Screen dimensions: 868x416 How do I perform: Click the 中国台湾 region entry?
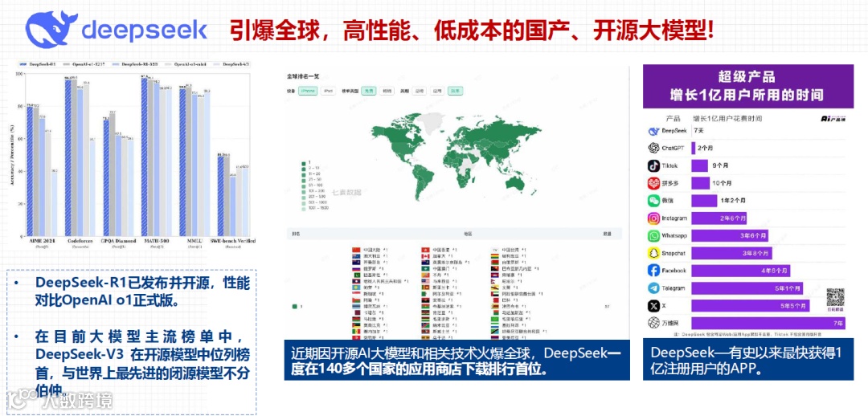pos(509,251)
